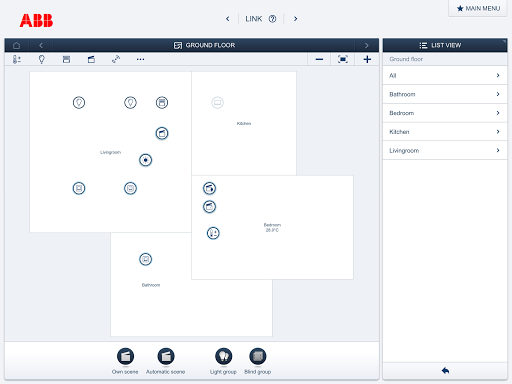This screenshot has height=384, width=512.
Task: Click the ABB logo
Action: (x=36, y=20)
